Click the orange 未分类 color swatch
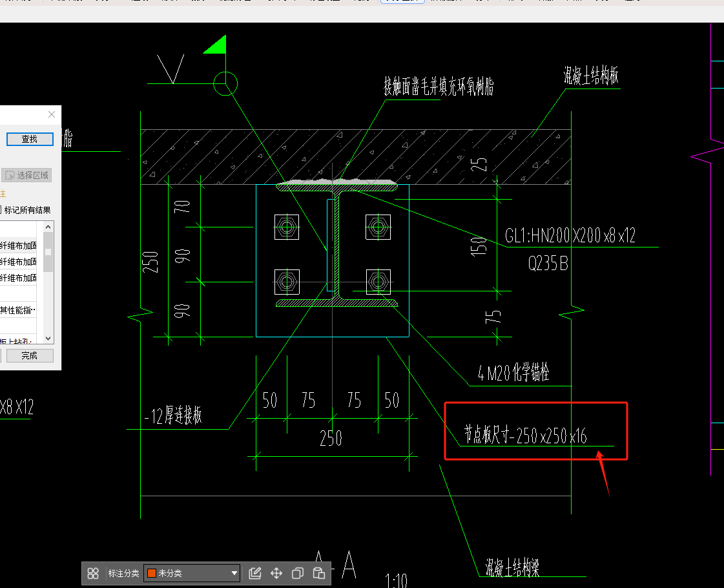Viewport: 724px width, 588px height. pyautogui.click(x=151, y=573)
